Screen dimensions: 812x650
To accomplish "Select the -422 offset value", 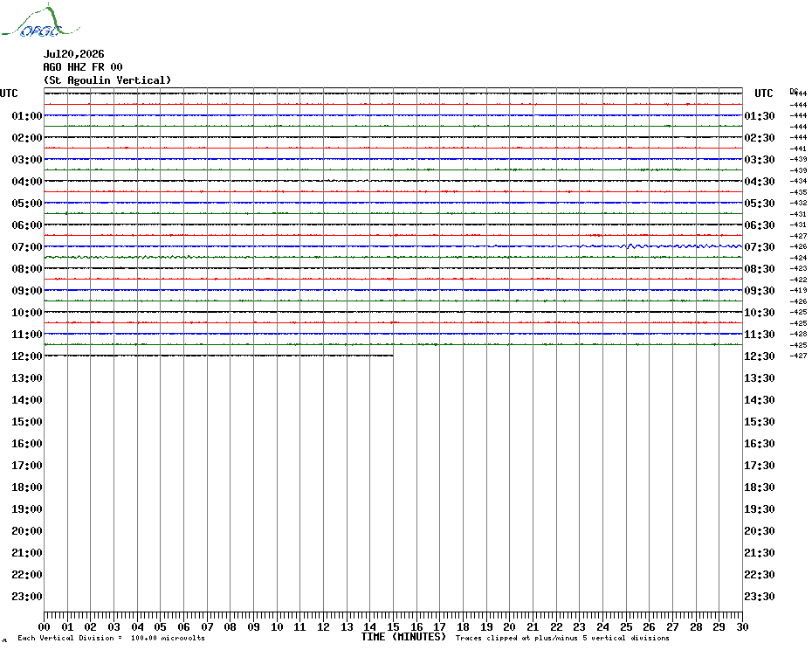I will 799,280.
